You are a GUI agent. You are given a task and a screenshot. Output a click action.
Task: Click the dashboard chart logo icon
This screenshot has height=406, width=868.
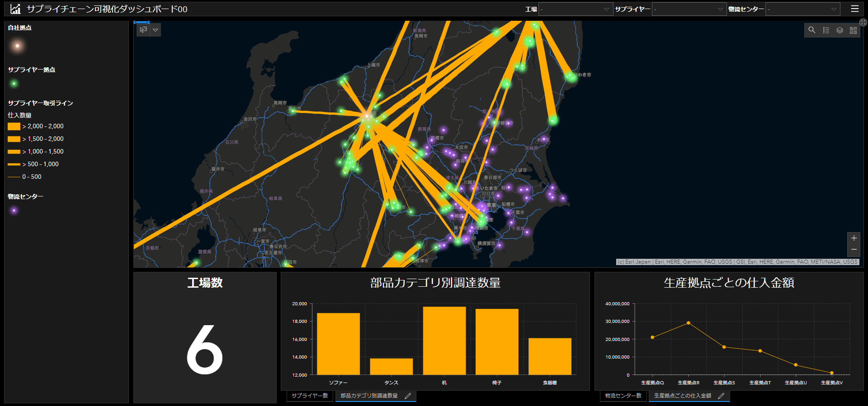point(15,9)
